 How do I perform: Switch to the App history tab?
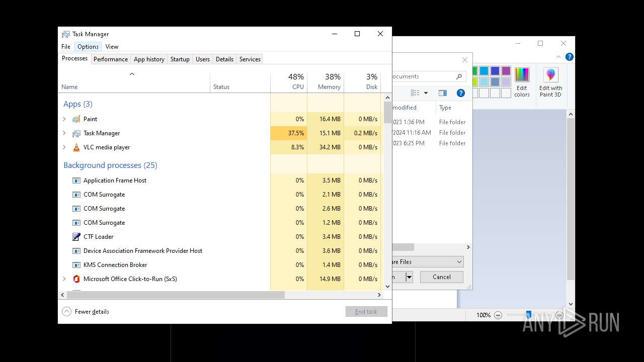(149, 59)
